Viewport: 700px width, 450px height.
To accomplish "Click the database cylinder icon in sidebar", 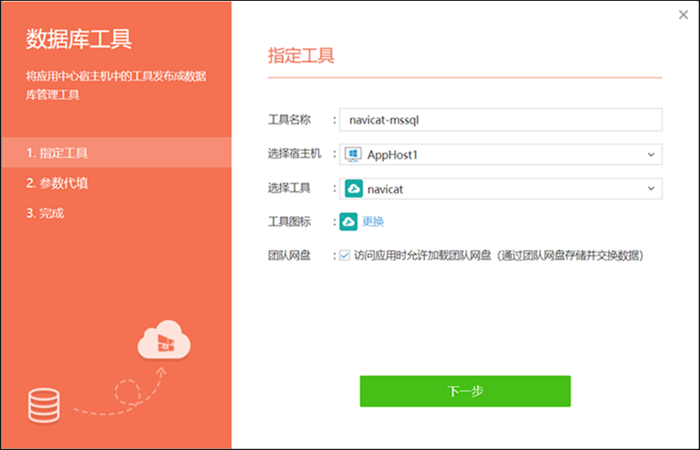I will 43,405.
